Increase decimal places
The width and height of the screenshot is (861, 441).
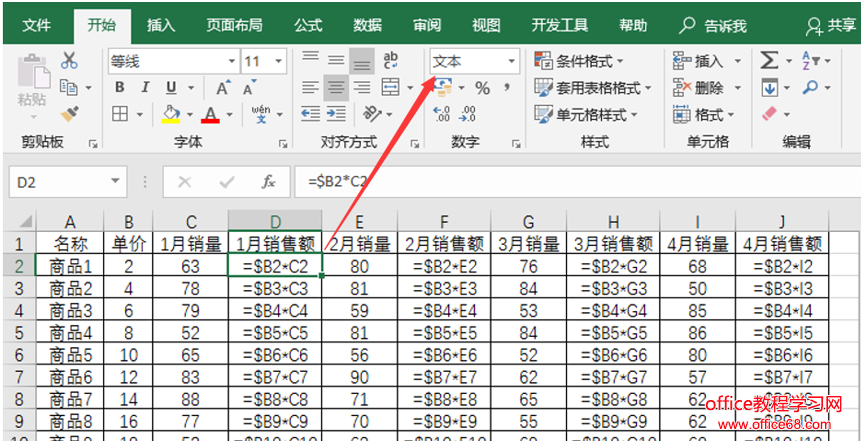[x=442, y=114]
